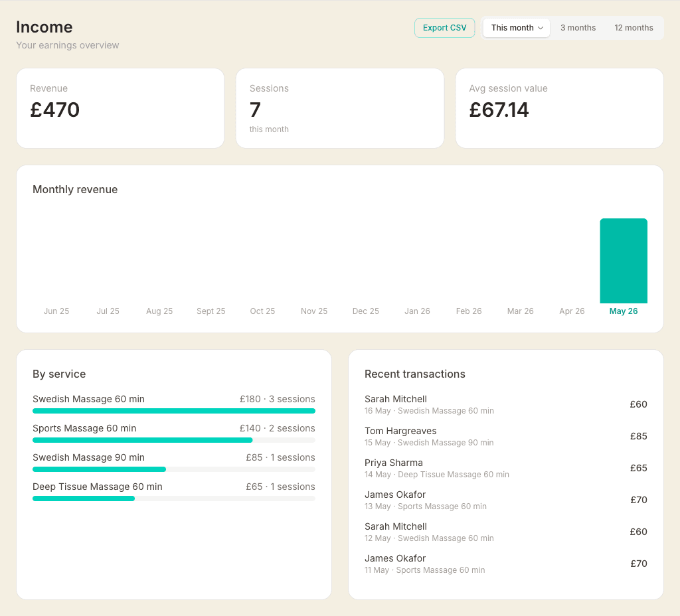Select the May 26 axis label
The width and height of the screenshot is (680, 616).
(623, 311)
